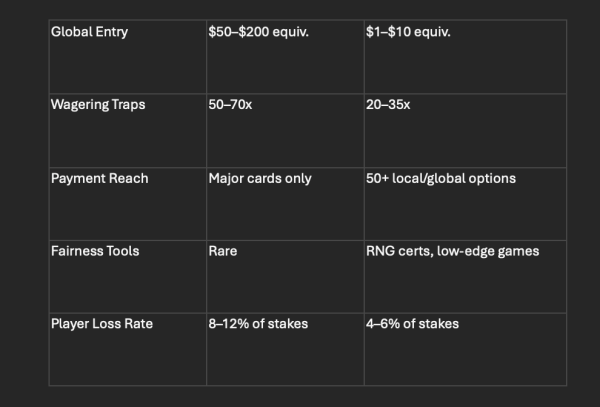
Task: Select the 4–6% of stakes cell
Action: (465, 349)
